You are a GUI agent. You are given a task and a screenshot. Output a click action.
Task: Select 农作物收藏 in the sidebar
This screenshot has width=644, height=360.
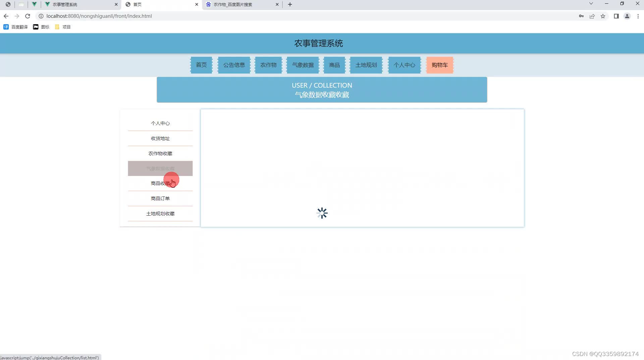[x=160, y=153]
